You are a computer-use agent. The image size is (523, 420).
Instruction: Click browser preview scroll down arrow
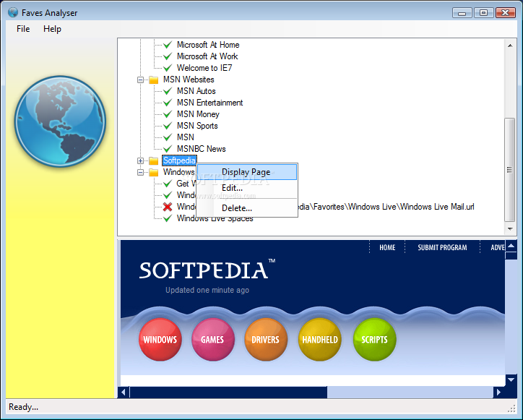point(511,380)
